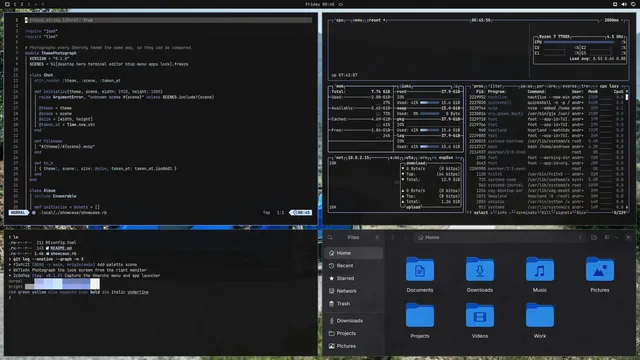640x360 pixels.
Task: Click the volume icon in top bar
Action: pos(624,4)
